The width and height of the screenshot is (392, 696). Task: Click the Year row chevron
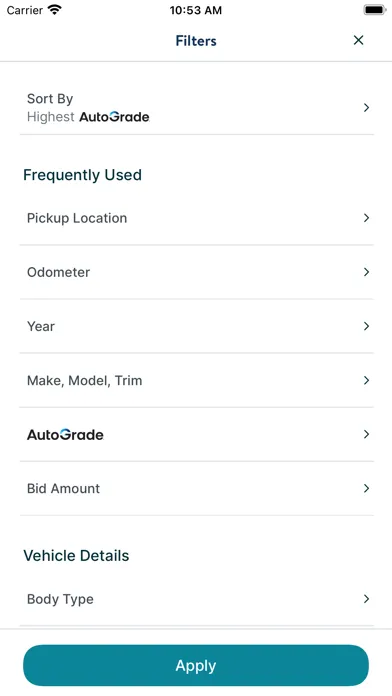pyautogui.click(x=366, y=326)
